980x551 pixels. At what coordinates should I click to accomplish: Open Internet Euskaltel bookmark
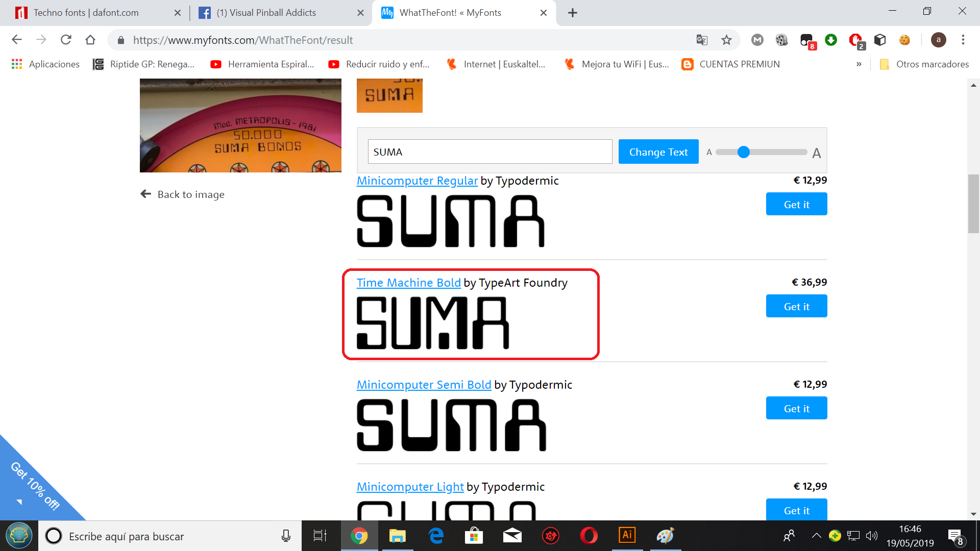click(496, 64)
